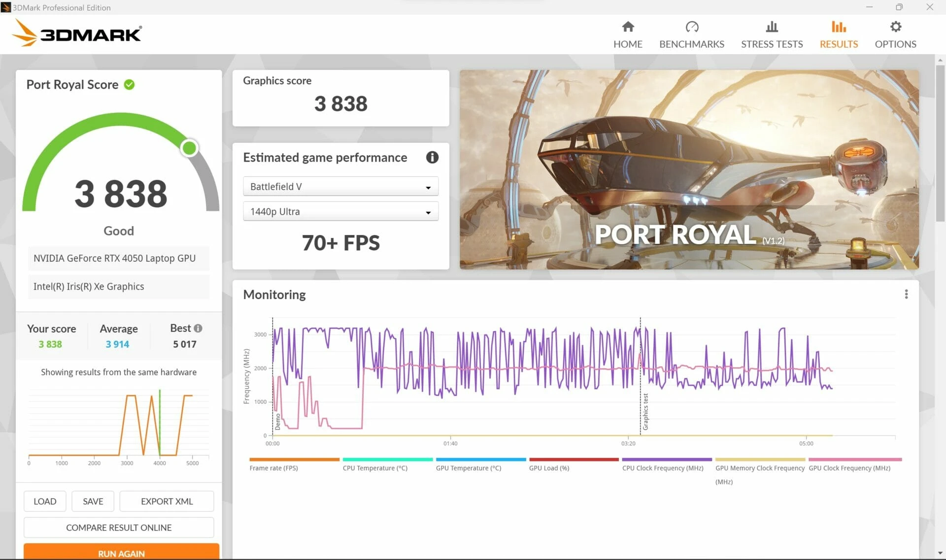Open the Benchmarks gauge icon
This screenshot has height=560, width=946.
(x=692, y=27)
